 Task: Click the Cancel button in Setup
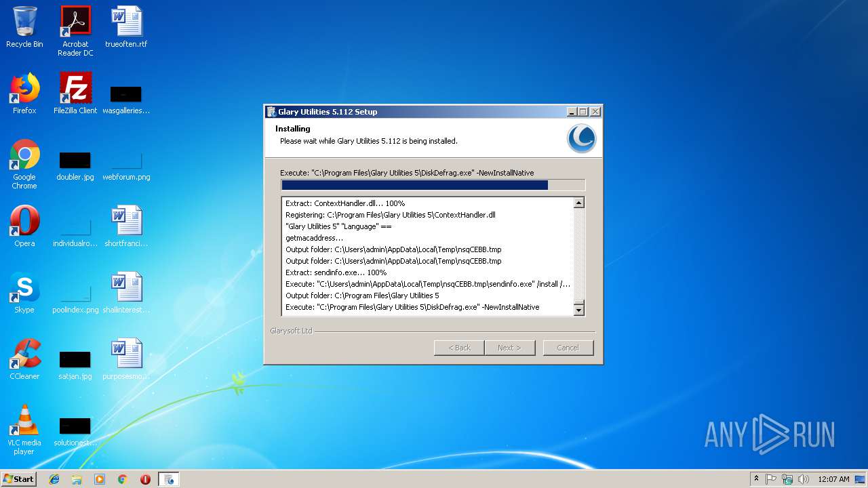pyautogui.click(x=568, y=348)
